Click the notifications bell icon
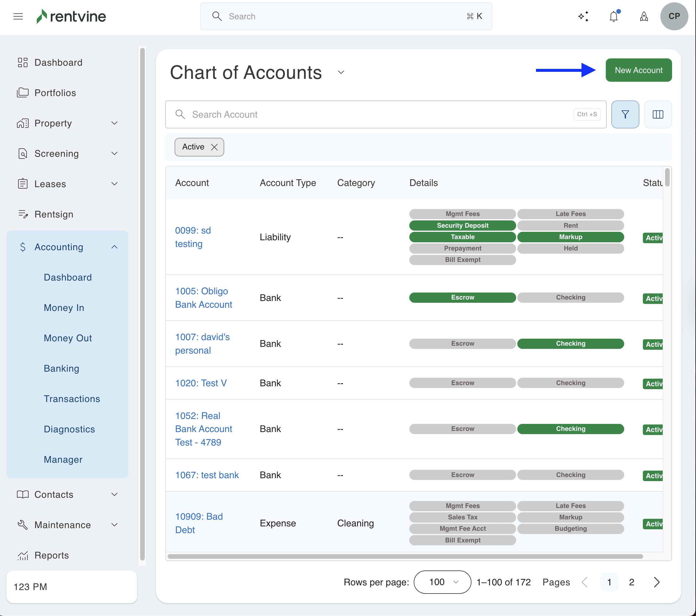 pyautogui.click(x=614, y=16)
